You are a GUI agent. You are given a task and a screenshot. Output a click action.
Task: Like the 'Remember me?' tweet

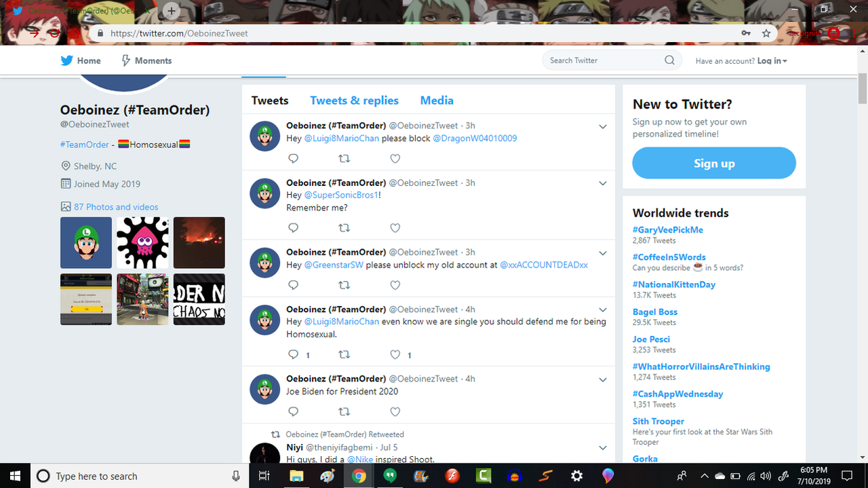(395, 228)
